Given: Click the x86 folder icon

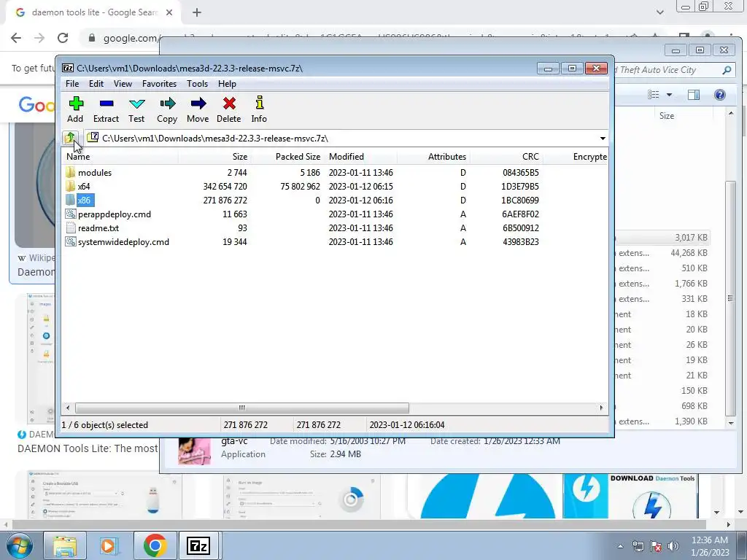Looking at the screenshot, I should (71, 200).
